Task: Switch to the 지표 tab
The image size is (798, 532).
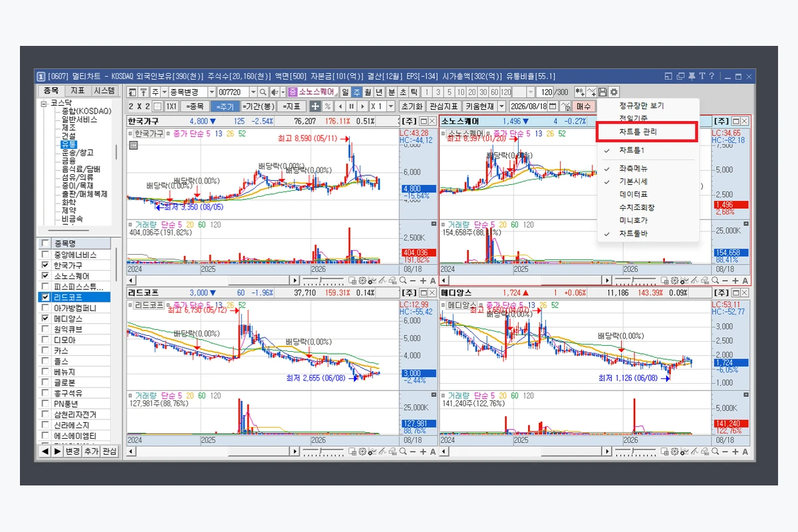Action: click(77, 90)
